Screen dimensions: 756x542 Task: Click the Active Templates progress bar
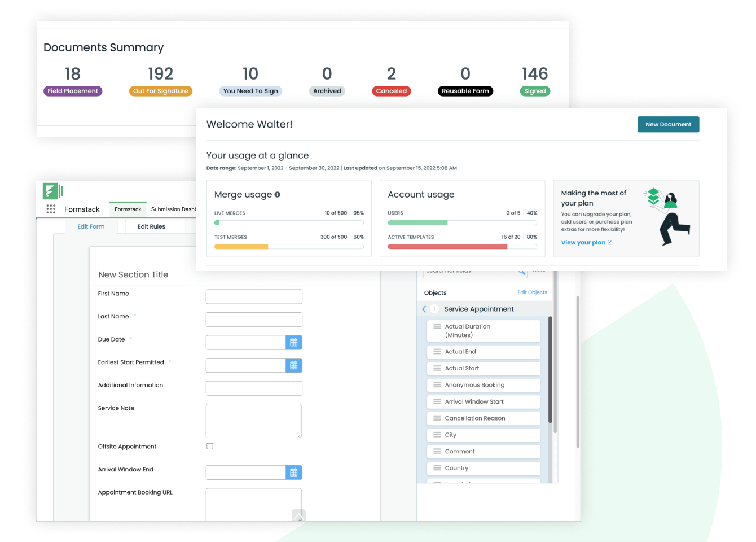coord(463,246)
